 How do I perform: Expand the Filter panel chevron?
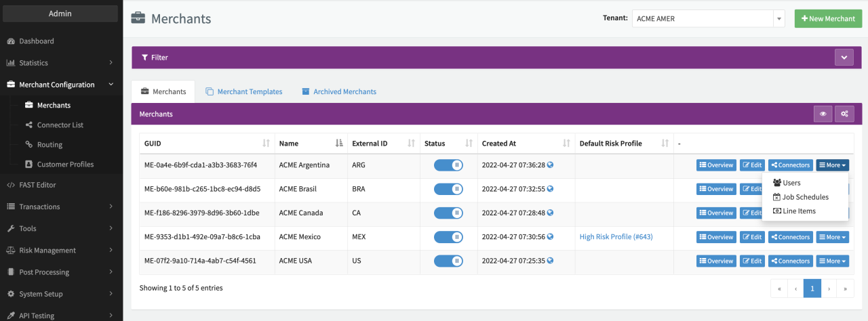point(844,58)
